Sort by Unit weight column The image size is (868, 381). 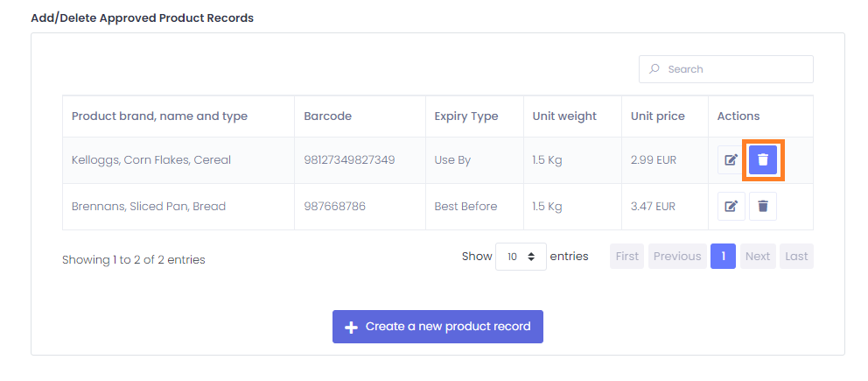tap(564, 116)
